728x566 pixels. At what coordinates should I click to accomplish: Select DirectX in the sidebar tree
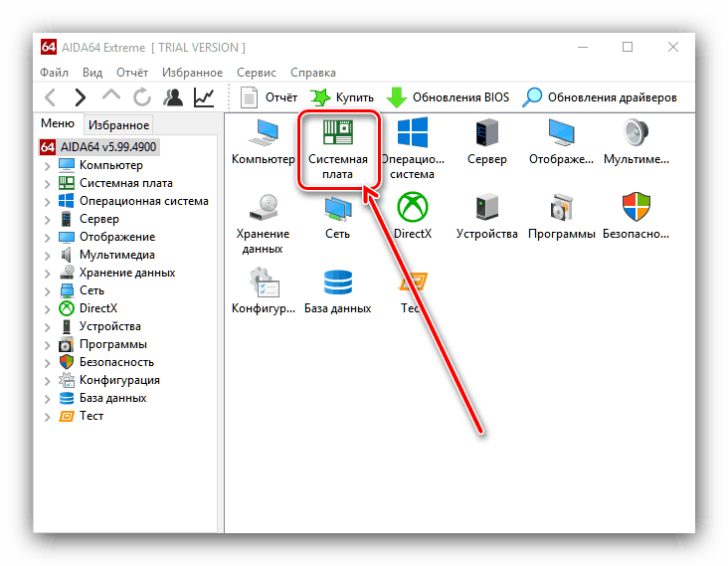[x=89, y=308]
